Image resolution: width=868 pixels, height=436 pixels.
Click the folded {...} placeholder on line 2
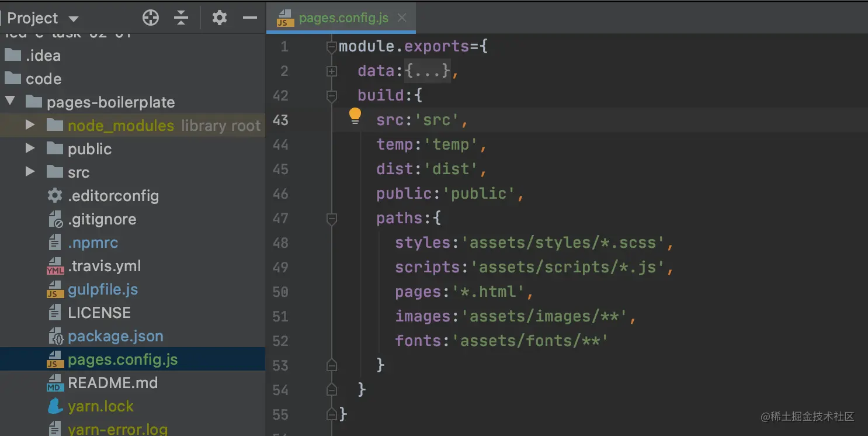coord(428,71)
